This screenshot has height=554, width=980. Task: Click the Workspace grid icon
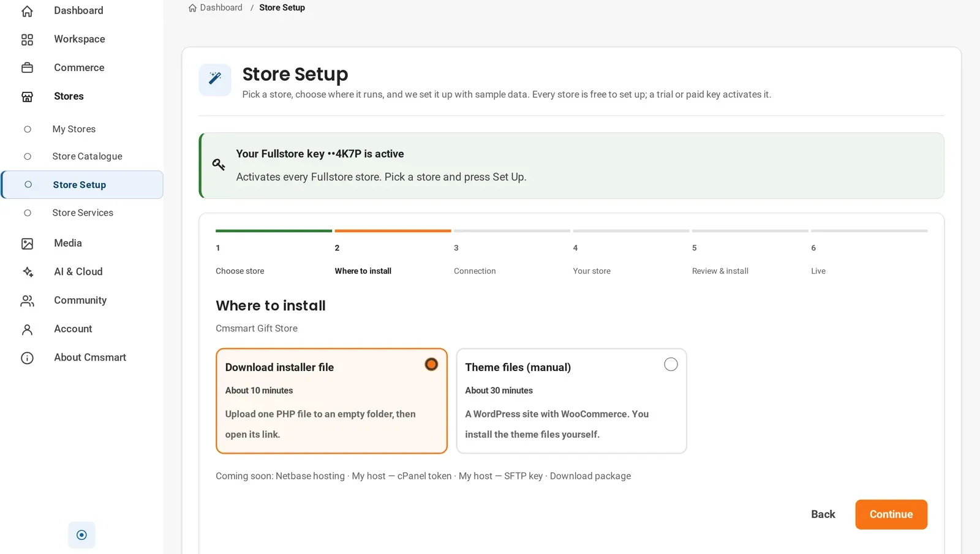click(27, 40)
